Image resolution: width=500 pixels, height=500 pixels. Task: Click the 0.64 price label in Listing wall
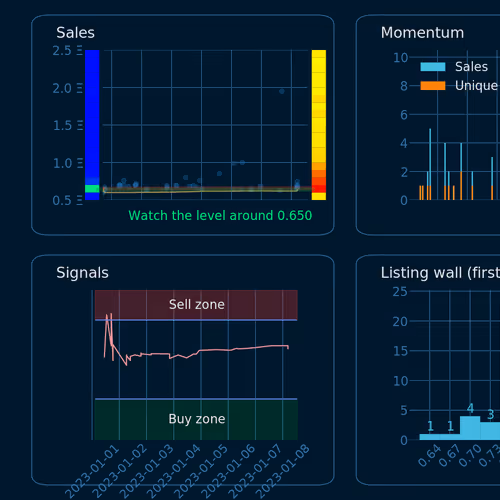tap(429, 455)
